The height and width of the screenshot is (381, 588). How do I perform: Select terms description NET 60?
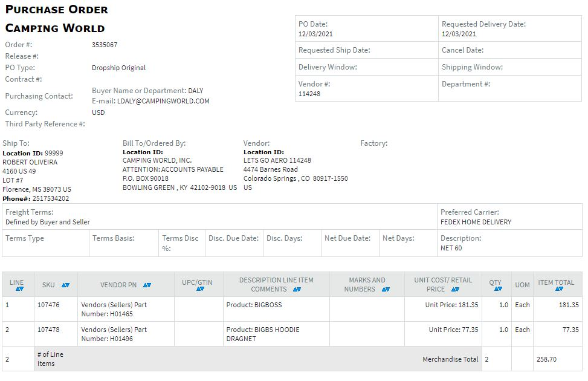click(451, 248)
